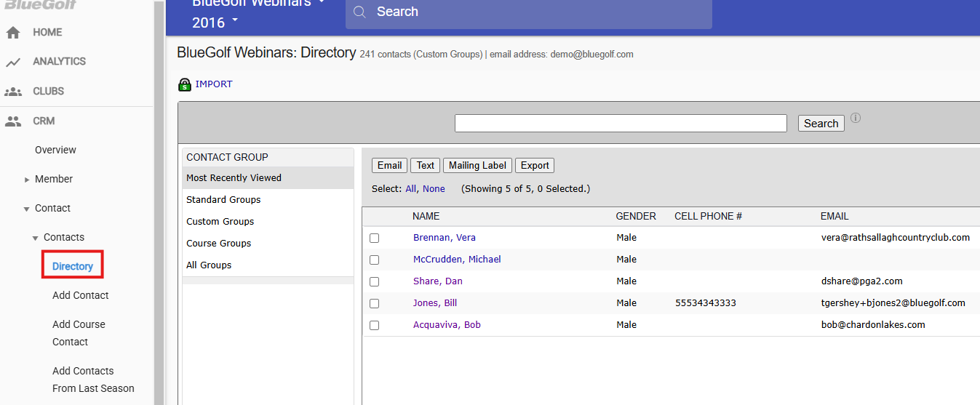Click the CELL PHONE # column header
This screenshot has width=980, height=405.
pyautogui.click(x=708, y=217)
